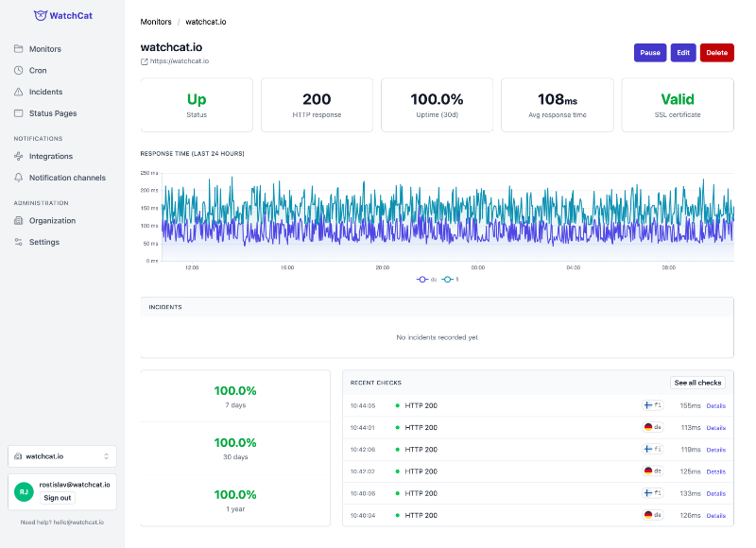756x548 pixels.
Task: Go to Cron in the sidebar
Action: [38, 70]
